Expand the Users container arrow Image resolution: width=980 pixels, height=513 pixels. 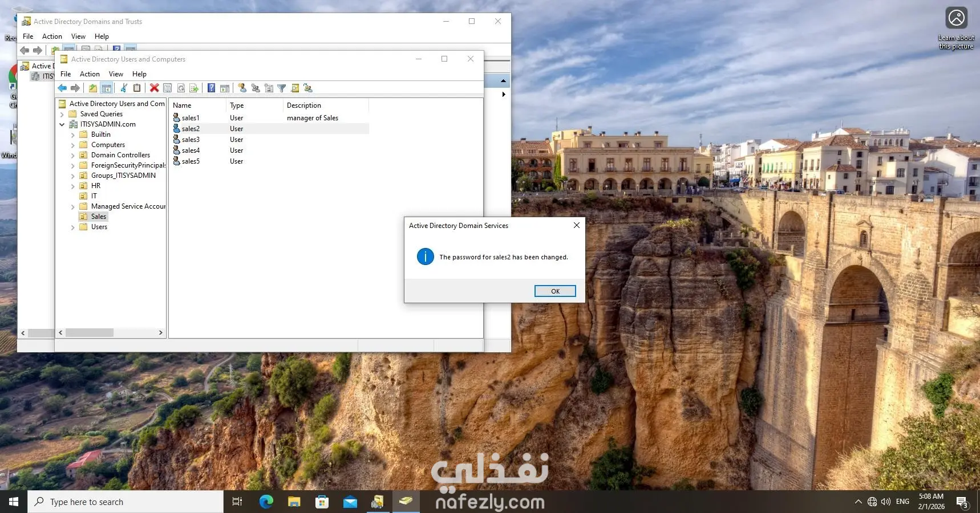tap(73, 227)
